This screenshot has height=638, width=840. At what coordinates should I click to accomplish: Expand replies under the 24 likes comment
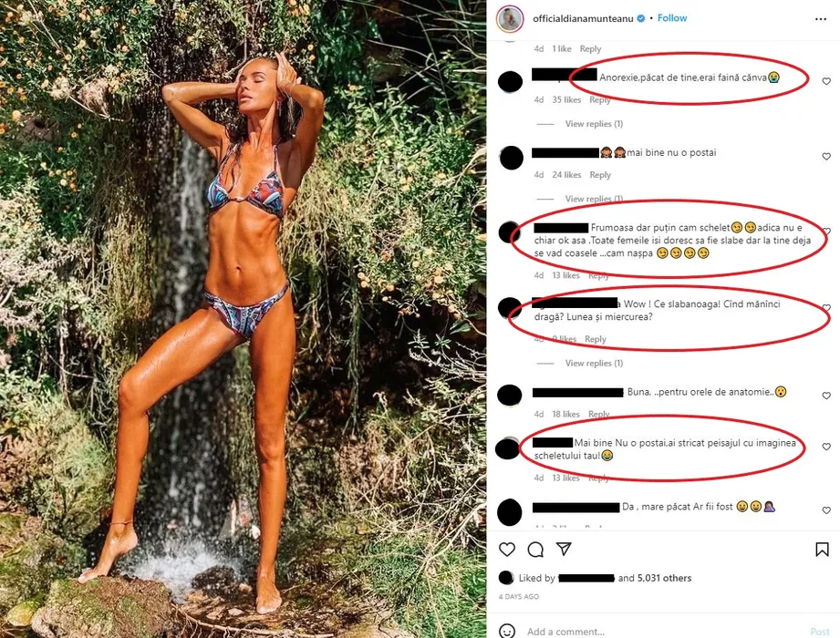(x=594, y=199)
